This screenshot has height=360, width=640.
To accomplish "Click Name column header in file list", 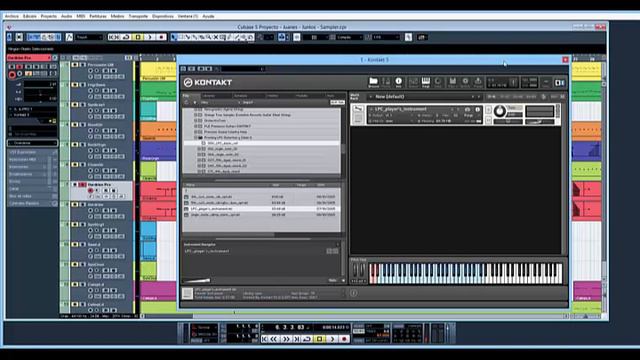I will pyautogui.click(x=190, y=185).
